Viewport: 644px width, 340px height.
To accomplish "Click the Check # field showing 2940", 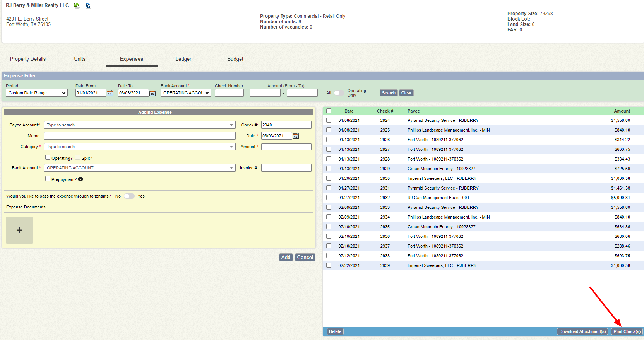I will tap(286, 125).
